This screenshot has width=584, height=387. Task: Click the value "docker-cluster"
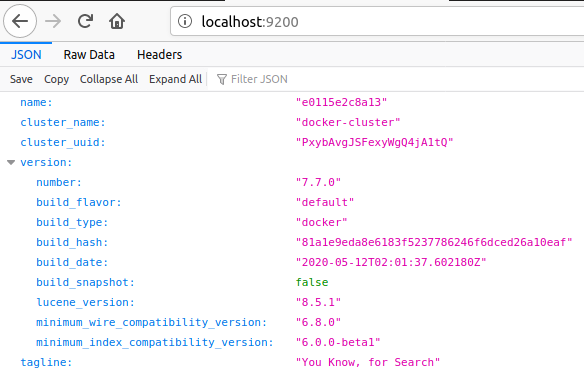coord(348,123)
